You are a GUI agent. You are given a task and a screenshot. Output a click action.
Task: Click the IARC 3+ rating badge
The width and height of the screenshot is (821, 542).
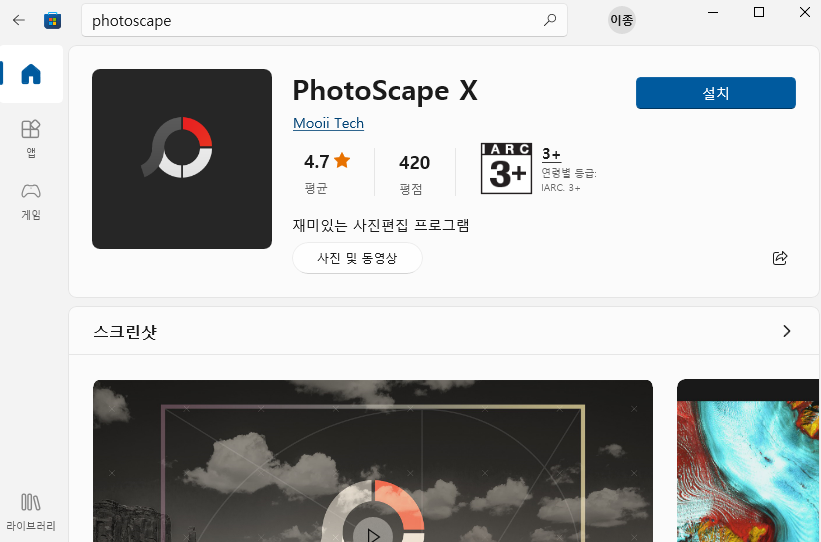click(506, 169)
